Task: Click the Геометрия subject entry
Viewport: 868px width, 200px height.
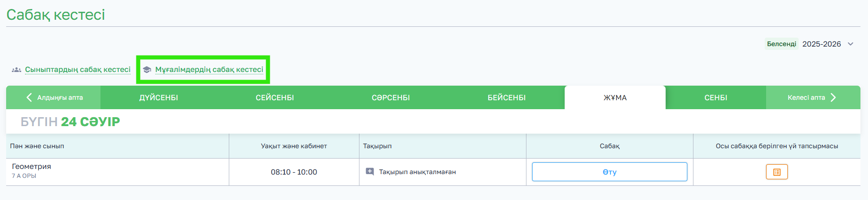Action: pyautogui.click(x=31, y=167)
